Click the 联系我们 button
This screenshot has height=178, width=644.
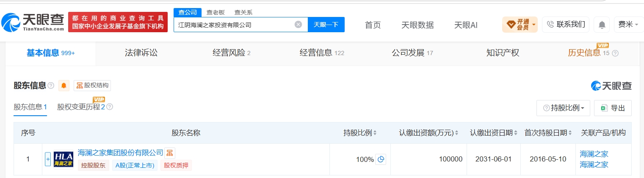(x=566, y=25)
